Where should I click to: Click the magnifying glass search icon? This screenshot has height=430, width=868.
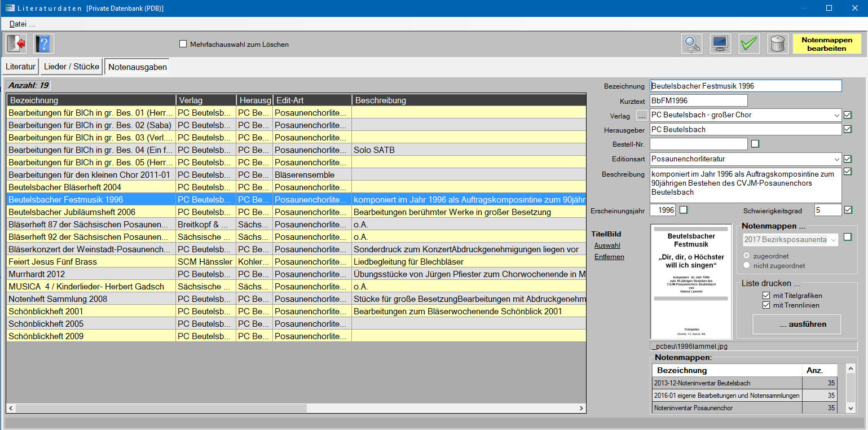pyautogui.click(x=691, y=43)
